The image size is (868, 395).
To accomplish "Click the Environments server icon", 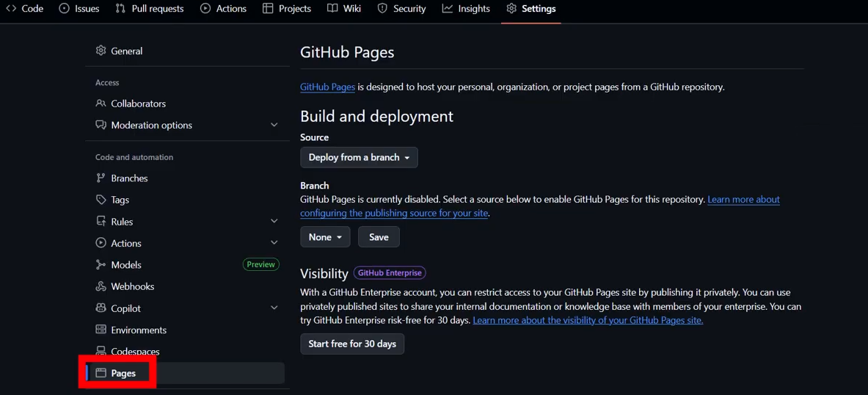I will (101, 330).
